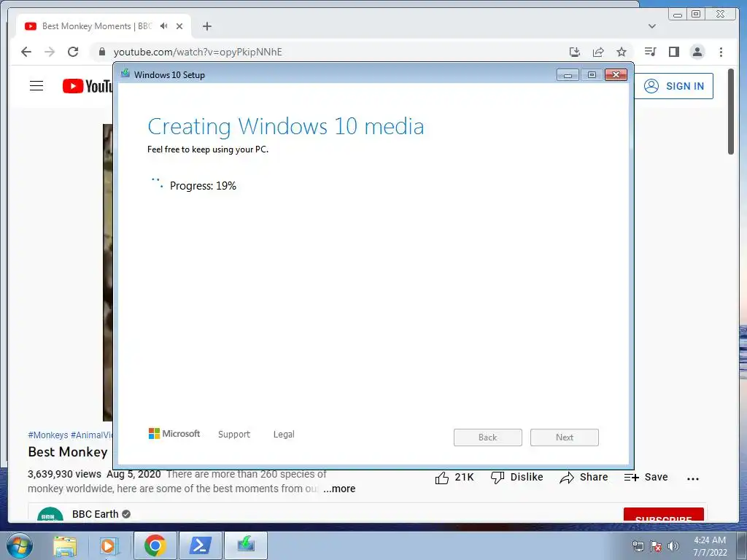Close the Best Monkey Moments tab
The image size is (747, 560).
coord(179,26)
